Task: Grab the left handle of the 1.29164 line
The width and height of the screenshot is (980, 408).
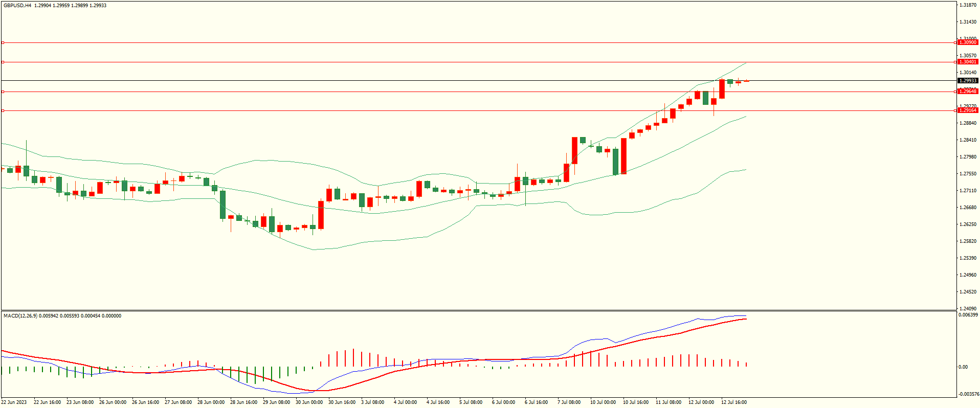Action: click(3, 110)
